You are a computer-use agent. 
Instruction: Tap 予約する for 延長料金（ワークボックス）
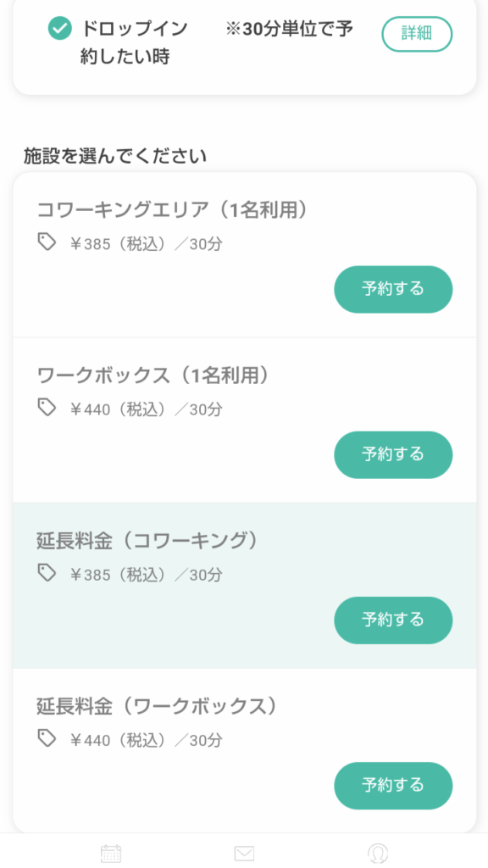[393, 786]
